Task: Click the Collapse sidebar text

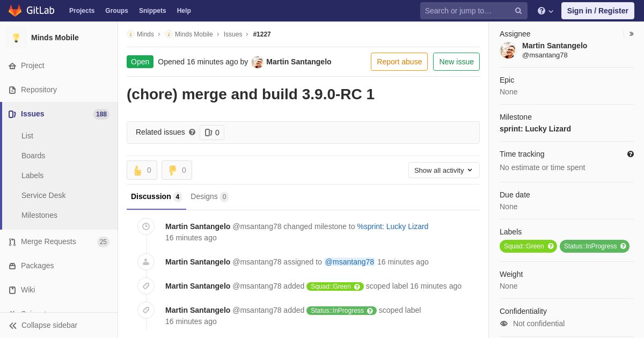Action: pyautogui.click(x=49, y=325)
